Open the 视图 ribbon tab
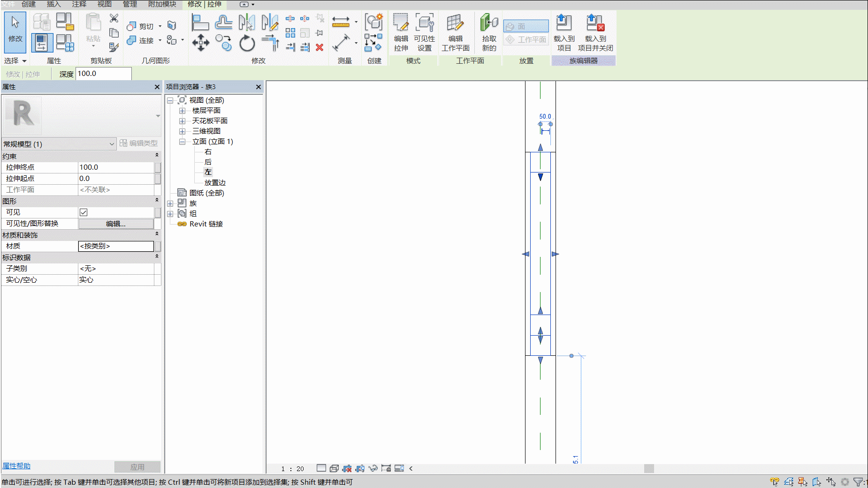This screenshot has width=868, height=488. point(104,4)
